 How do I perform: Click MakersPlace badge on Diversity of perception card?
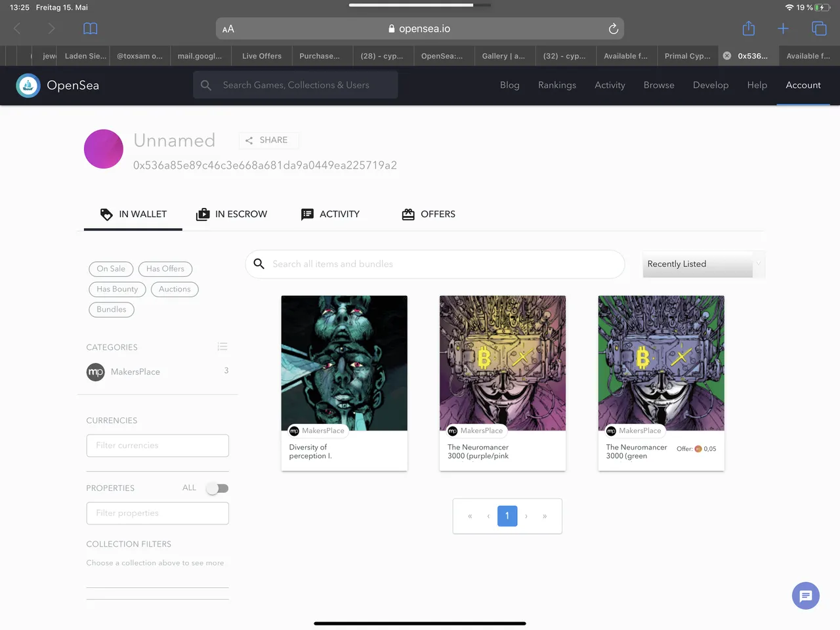tap(318, 430)
